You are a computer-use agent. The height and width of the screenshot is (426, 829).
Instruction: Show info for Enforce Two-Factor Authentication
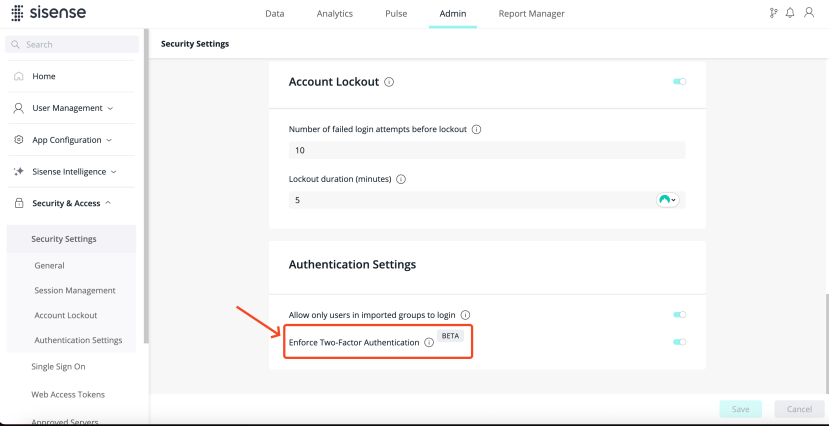428,342
